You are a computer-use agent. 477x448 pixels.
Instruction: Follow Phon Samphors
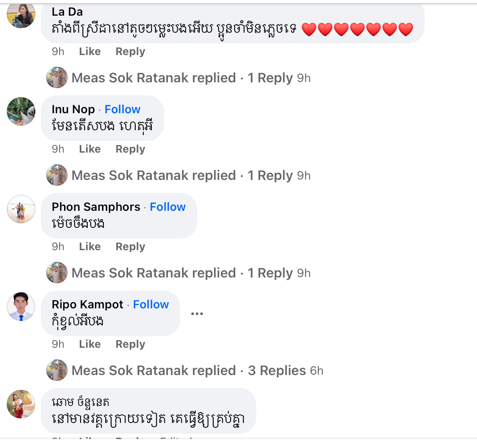pyautogui.click(x=168, y=207)
